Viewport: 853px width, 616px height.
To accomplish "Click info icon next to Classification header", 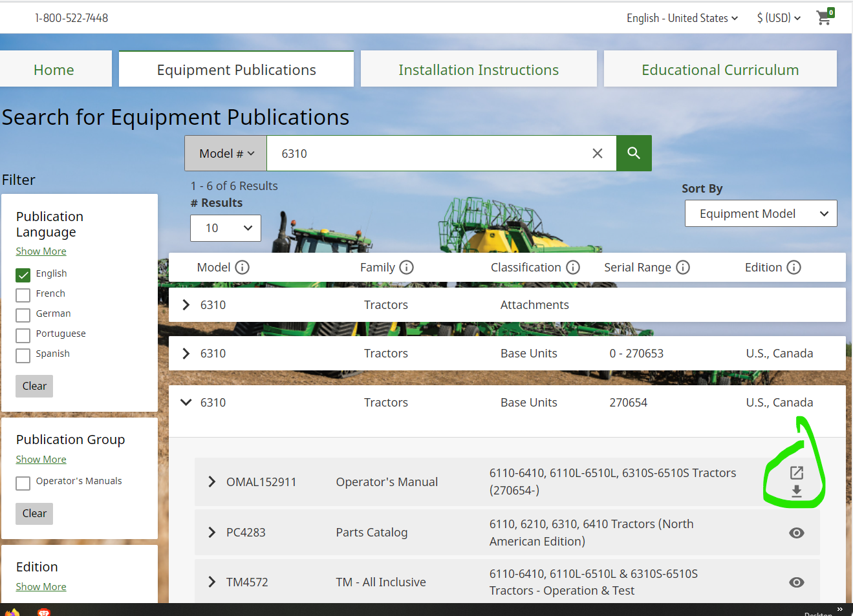I will click(573, 268).
